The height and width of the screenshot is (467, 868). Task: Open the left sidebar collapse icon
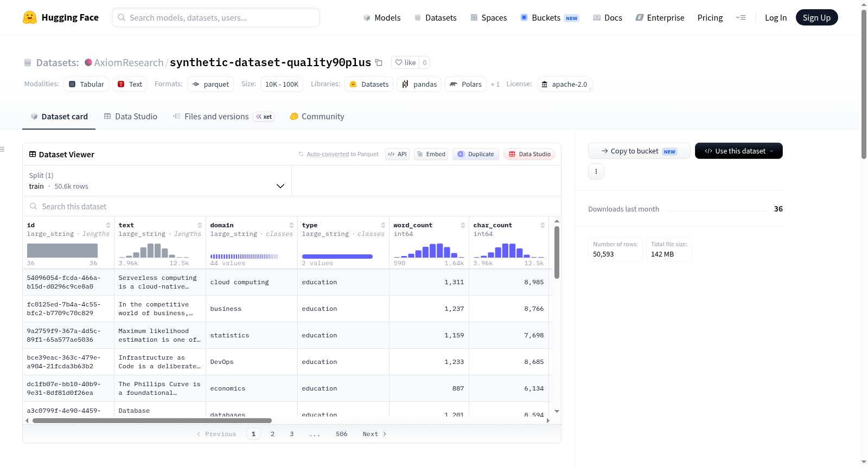coord(2,149)
